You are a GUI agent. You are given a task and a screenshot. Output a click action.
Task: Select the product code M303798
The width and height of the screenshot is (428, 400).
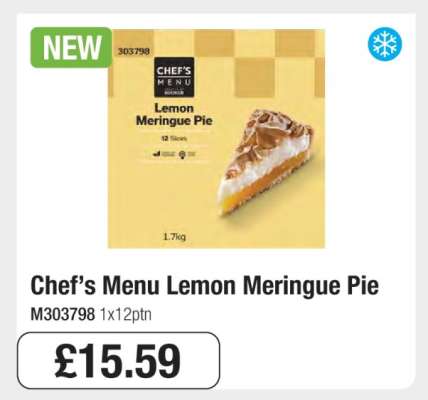point(63,314)
